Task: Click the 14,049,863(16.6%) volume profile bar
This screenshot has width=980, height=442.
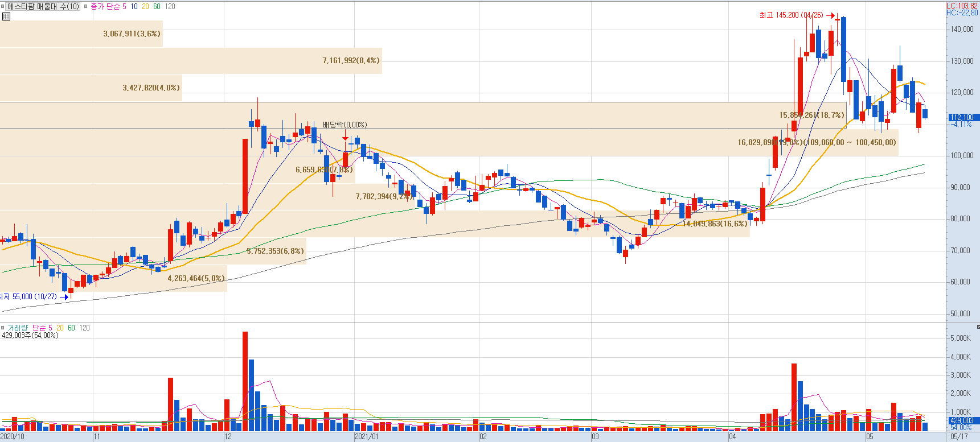Action: click(x=375, y=224)
